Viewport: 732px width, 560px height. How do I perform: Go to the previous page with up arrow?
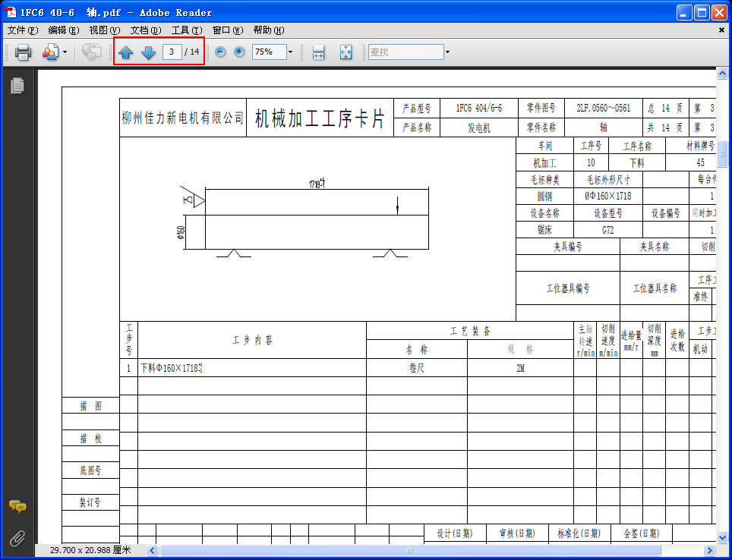[125, 52]
